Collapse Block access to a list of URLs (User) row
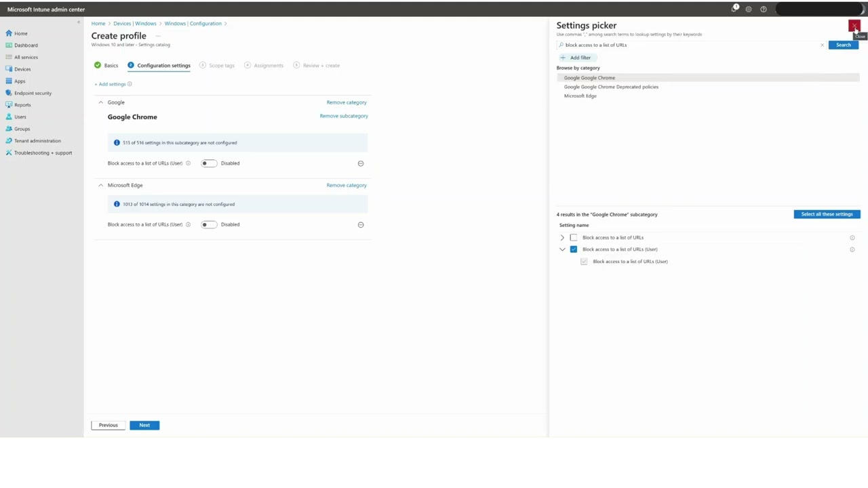This screenshot has height=488, width=868. pos(562,249)
